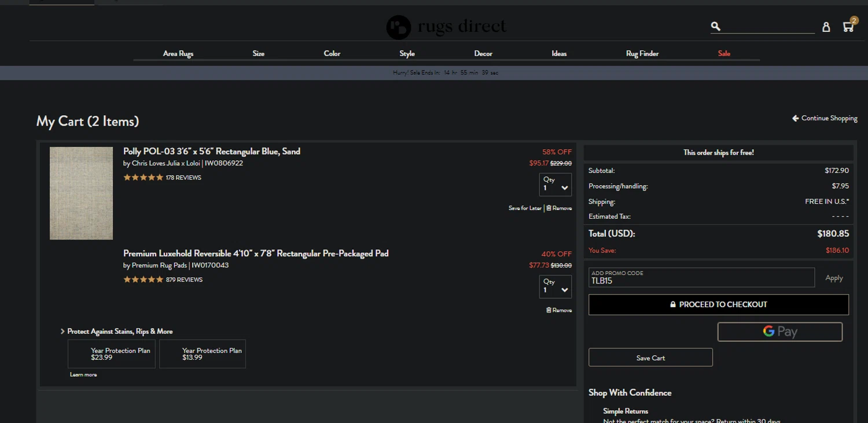Click the sale countdown timer bar

(x=434, y=73)
